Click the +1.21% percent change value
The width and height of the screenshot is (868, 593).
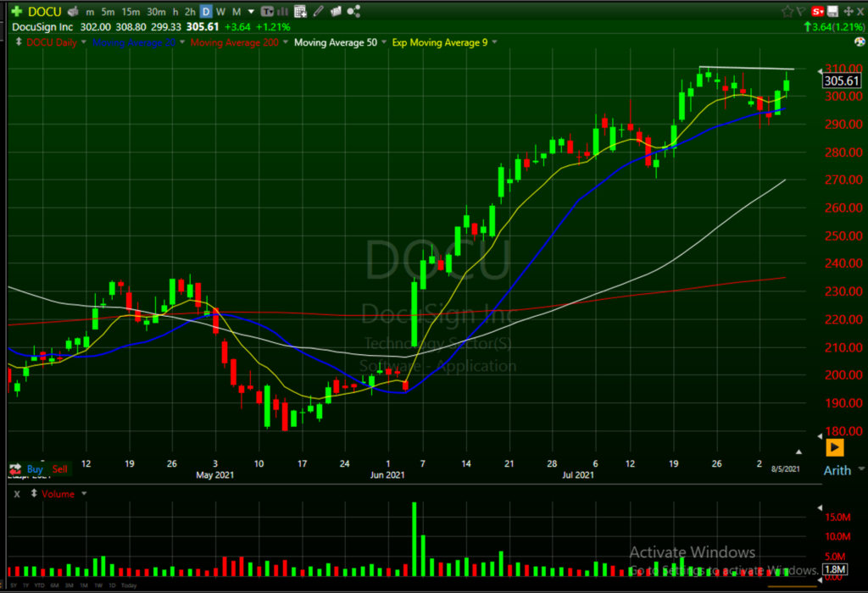273,27
